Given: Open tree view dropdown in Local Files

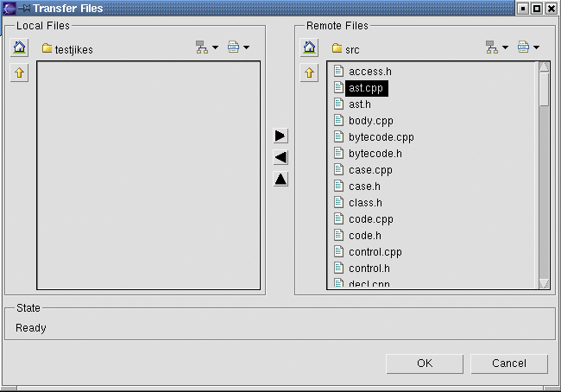Looking at the screenshot, I should pos(207,47).
